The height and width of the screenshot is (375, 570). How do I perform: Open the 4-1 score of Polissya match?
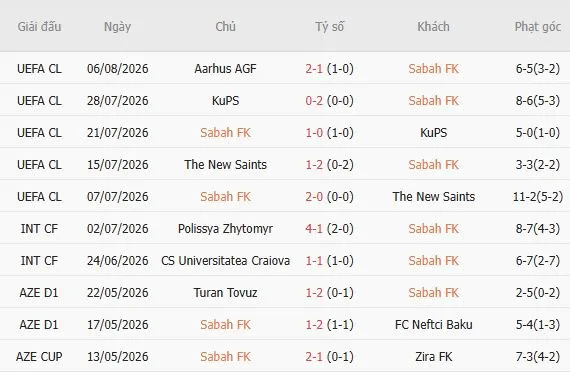314,229
